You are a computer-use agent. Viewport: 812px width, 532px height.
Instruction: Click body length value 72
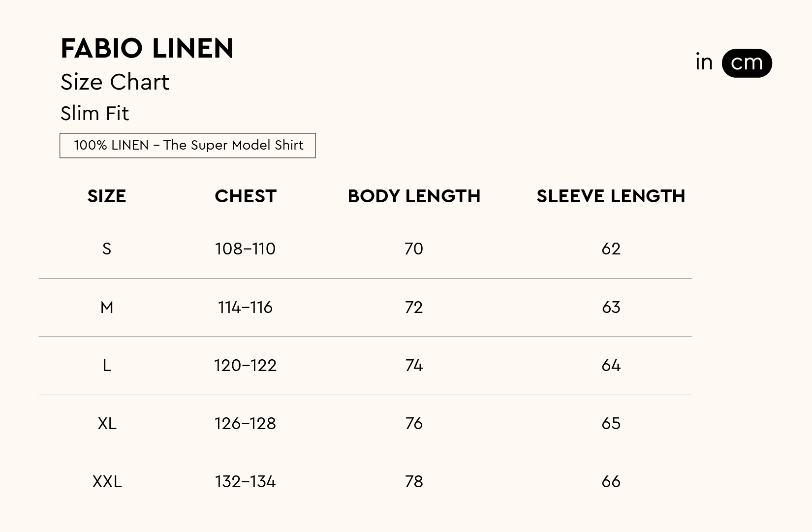coord(414,308)
